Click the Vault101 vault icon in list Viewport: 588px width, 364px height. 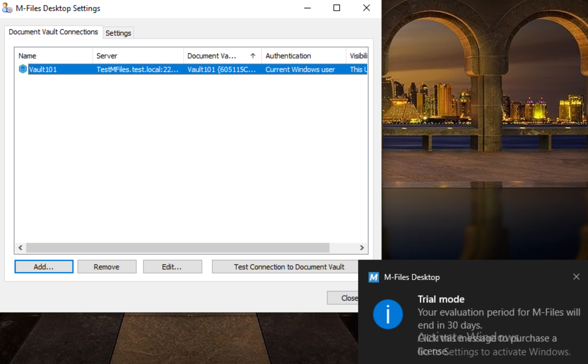[23, 69]
